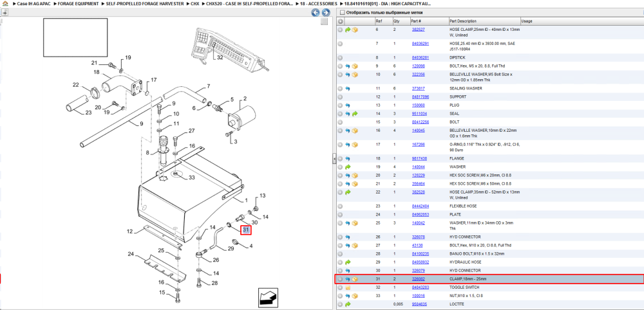Click the box icon for CLAMP 326082

coord(354,279)
